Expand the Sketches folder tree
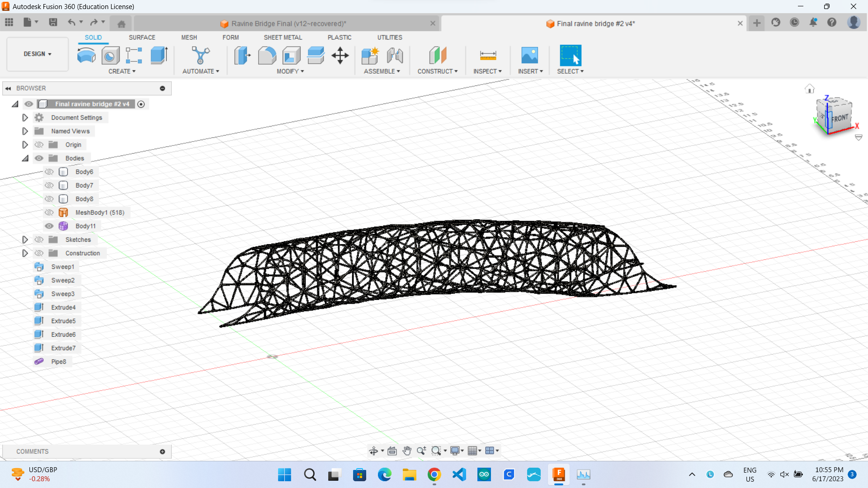This screenshot has width=868, height=488. pos(24,239)
